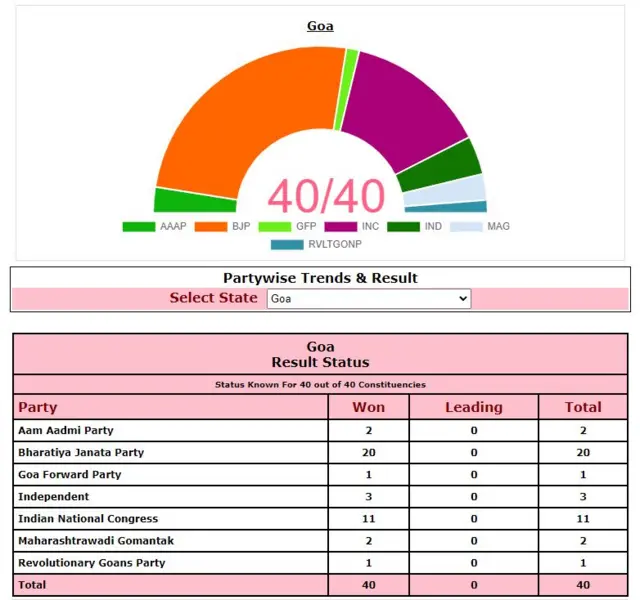Click the Won value 3 for Independent

[369, 496]
